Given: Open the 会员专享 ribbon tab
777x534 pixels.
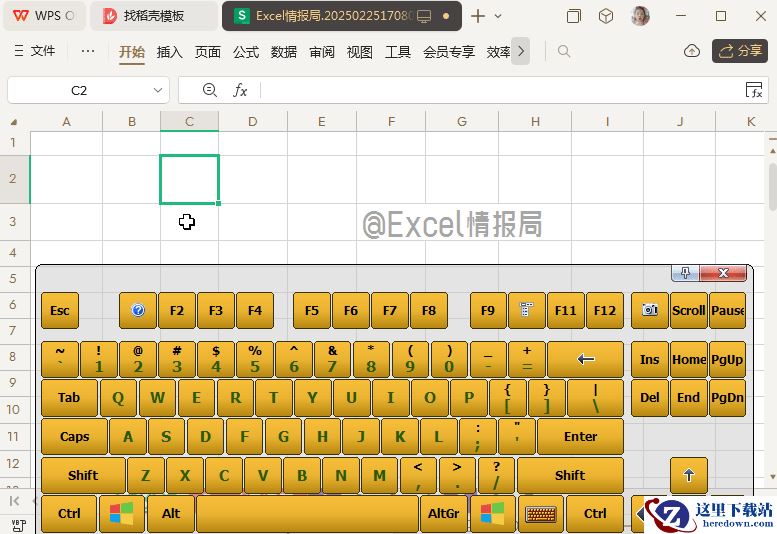Looking at the screenshot, I should [x=449, y=52].
